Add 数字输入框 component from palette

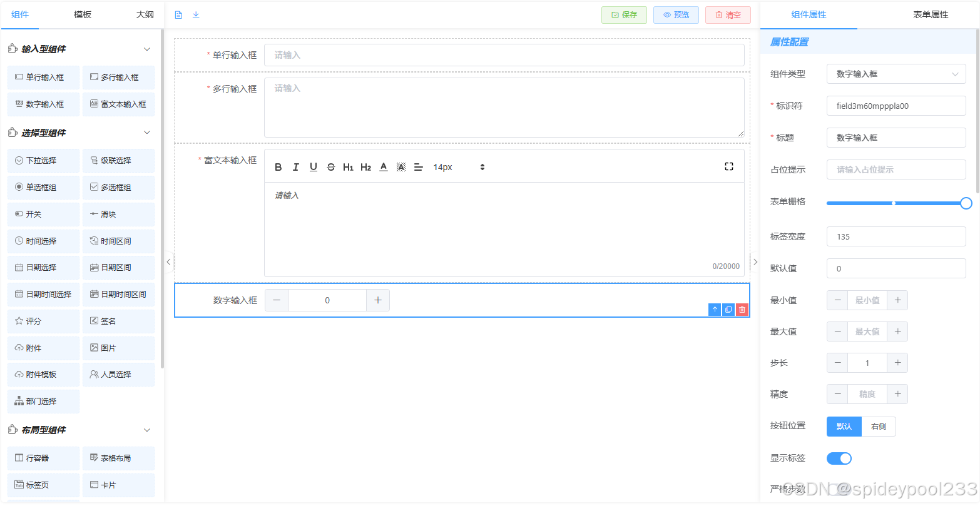pos(44,104)
